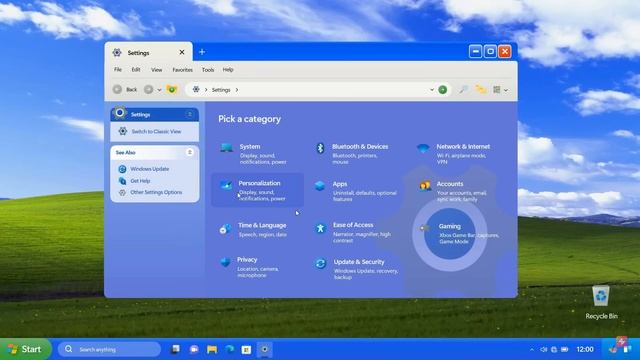Open File Explorer from the taskbar
This screenshot has width=640, height=360.
click(x=212, y=349)
